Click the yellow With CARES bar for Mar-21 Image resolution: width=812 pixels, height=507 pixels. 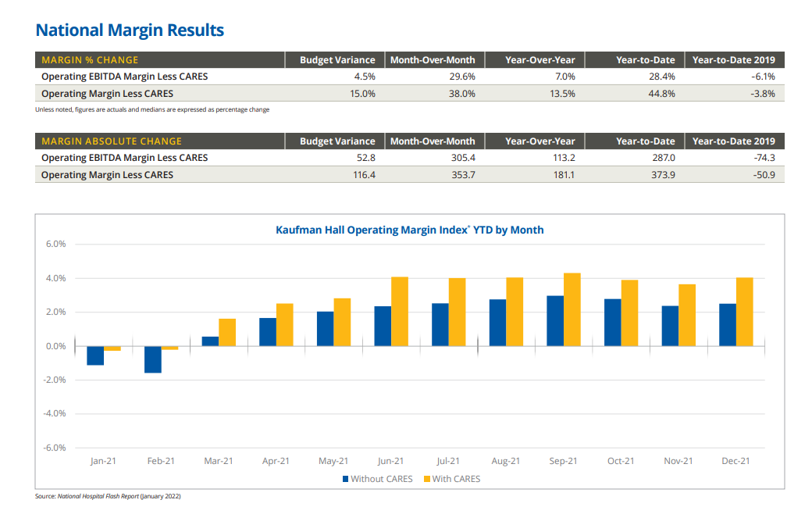pos(227,332)
